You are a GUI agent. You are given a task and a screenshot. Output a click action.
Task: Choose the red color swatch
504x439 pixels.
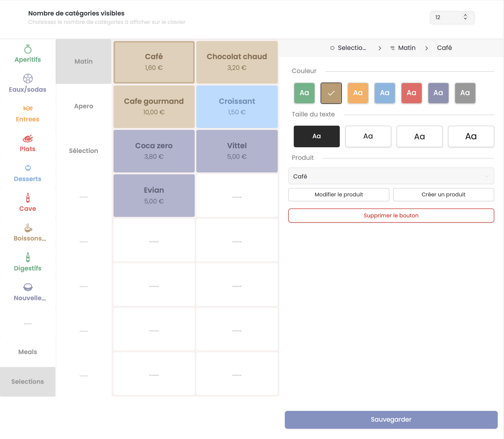point(411,93)
